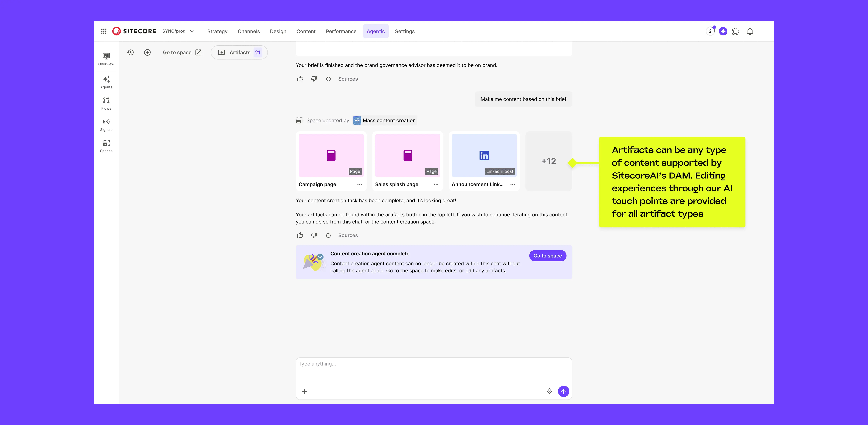Open Signals in the sidebar
This screenshot has height=425, width=868.
(106, 125)
